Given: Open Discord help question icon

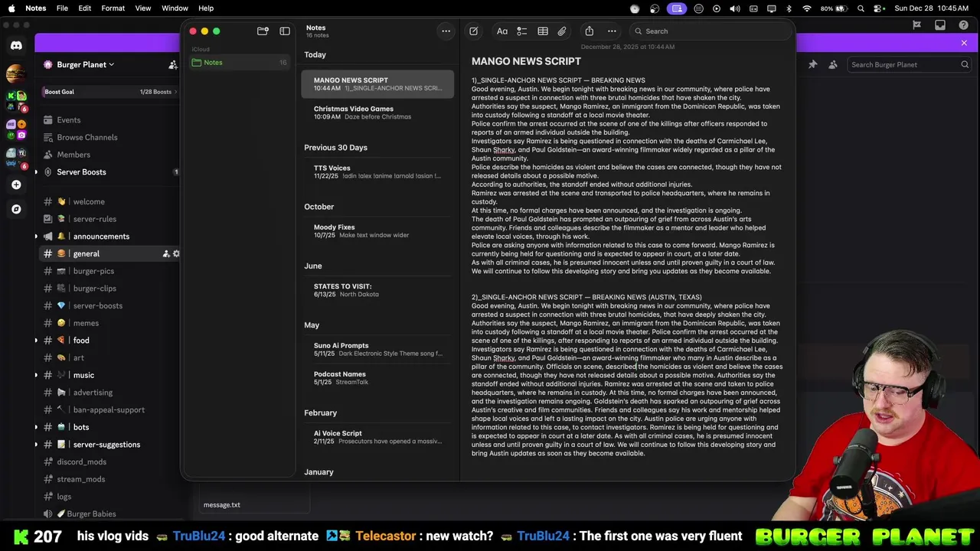Looking at the screenshot, I should (963, 25).
